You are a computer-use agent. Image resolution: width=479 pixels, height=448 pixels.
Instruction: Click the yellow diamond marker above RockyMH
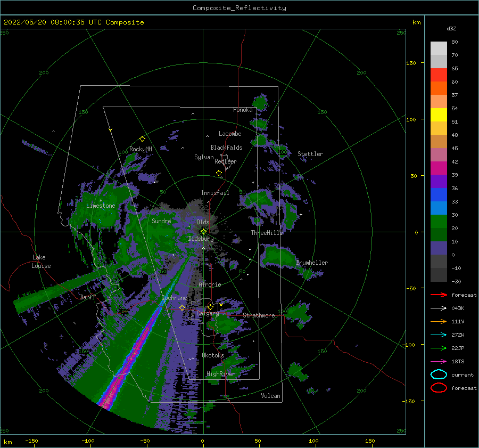[142, 139]
